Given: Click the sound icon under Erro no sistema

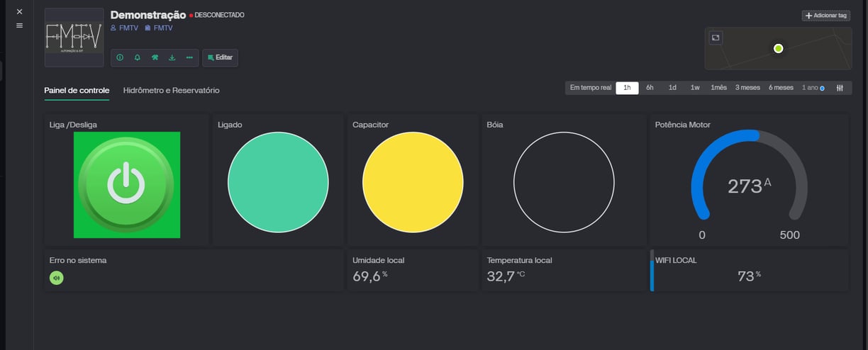Looking at the screenshot, I should point(57,278).
